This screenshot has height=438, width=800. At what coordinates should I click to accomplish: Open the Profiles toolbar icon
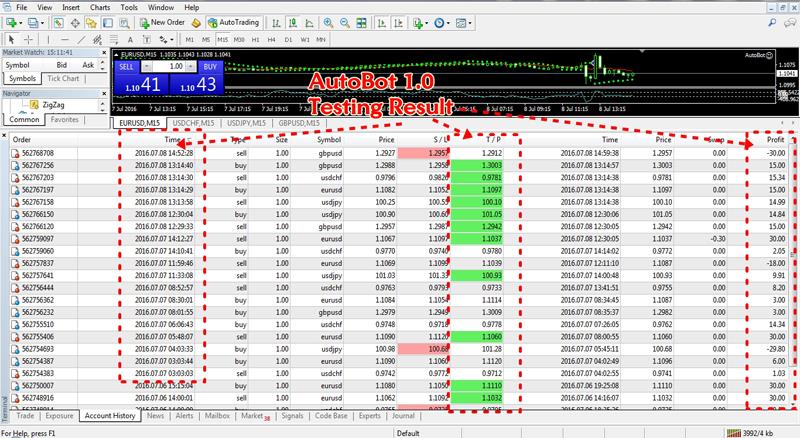33,23
